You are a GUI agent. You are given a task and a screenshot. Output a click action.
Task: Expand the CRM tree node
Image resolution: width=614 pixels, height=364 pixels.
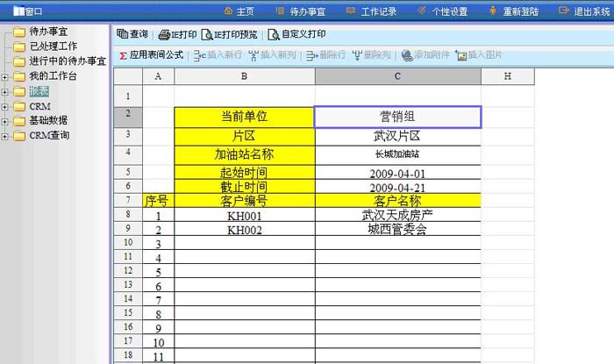[x=5, y=106]
